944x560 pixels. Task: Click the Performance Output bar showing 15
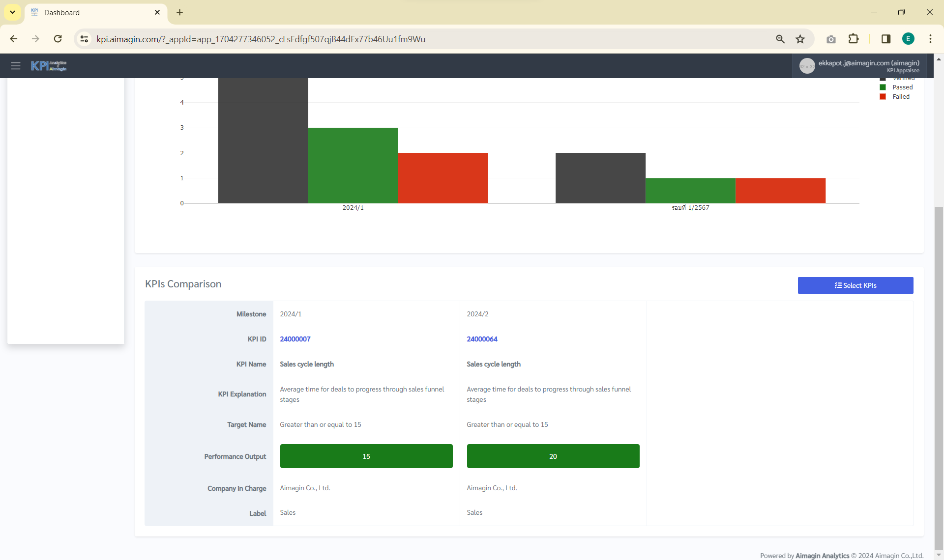pyautogui.click(x=366, y=456)
